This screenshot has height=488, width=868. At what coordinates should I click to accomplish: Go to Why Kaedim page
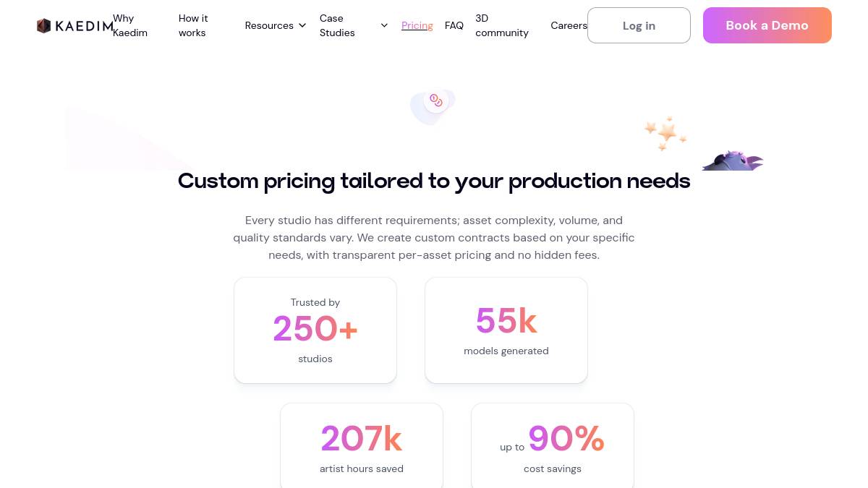click(x=130, y=25)
